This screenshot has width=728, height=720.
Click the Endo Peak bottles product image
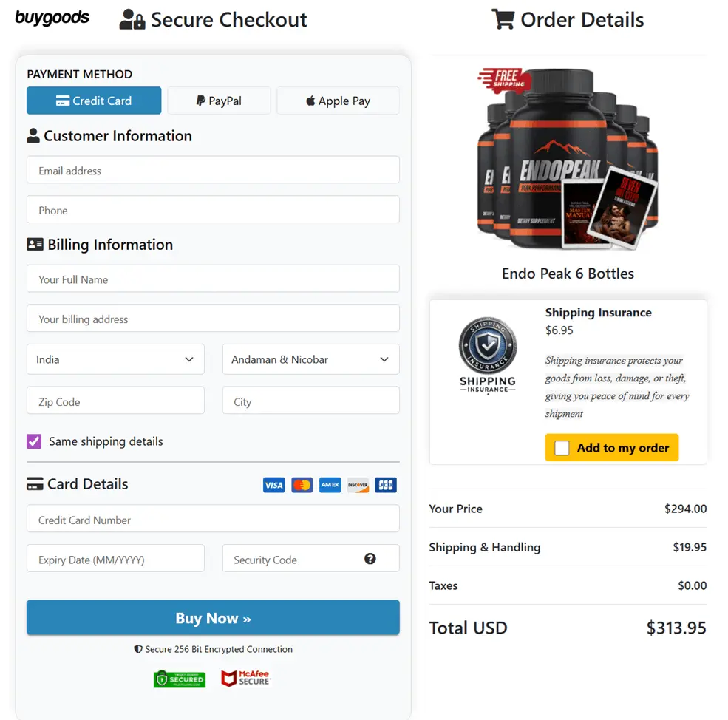tap(567, 159)
